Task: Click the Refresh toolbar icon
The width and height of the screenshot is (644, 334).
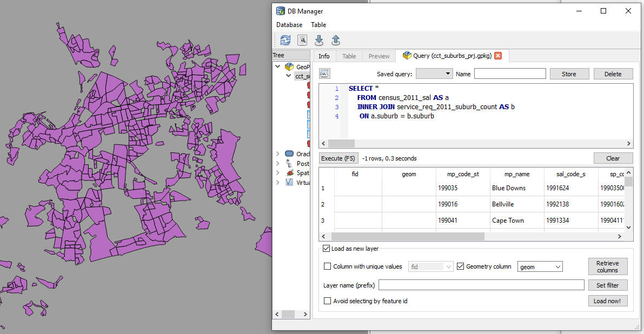Action: click(x=285, y=40)
